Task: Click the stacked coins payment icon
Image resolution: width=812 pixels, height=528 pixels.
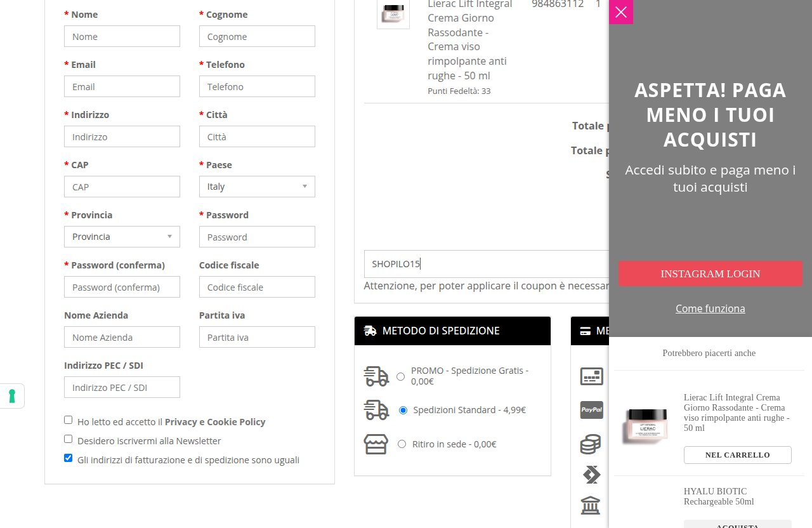Action: (591, 444)
